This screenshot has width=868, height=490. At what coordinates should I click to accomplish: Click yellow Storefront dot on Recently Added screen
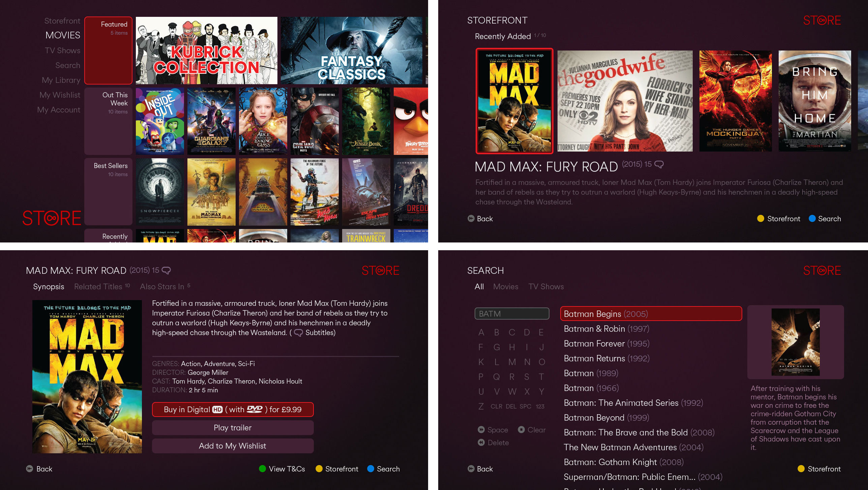(760, 219)
